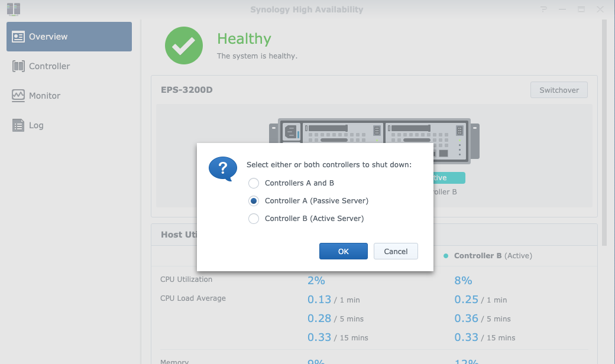Image resolution: width=615 pixels, height=364 pixels.
Task: Click 'The system is healthy.' message
Action: click(257, 56)
